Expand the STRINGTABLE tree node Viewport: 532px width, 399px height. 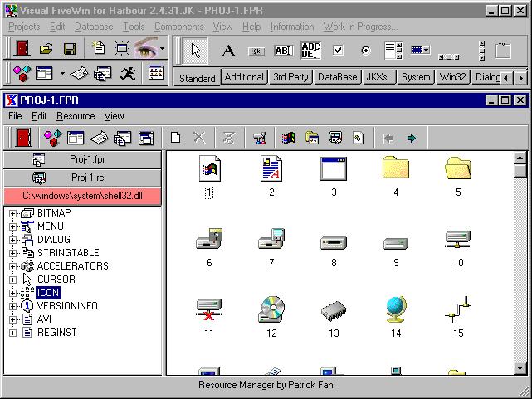(x=13, y=253)
